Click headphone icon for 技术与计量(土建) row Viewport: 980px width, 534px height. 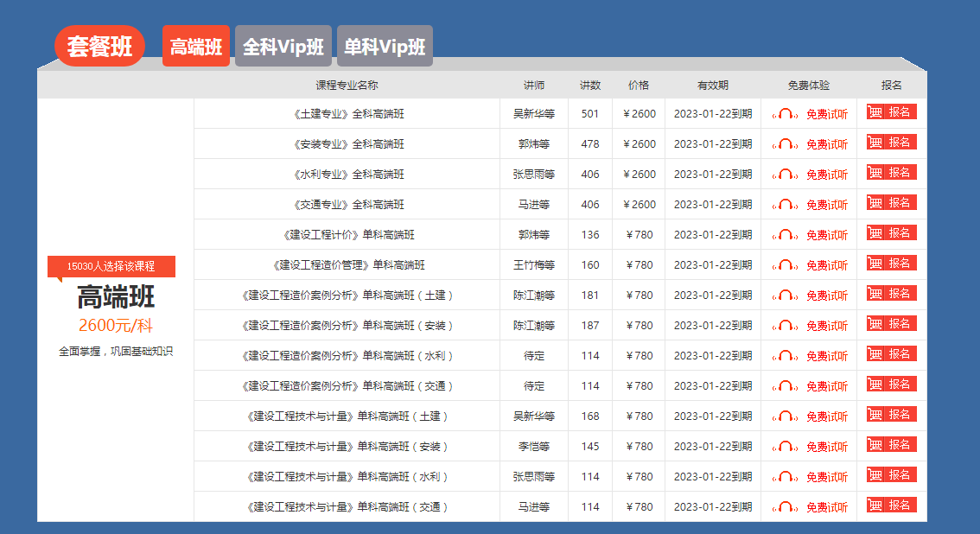tap(785, 416)
